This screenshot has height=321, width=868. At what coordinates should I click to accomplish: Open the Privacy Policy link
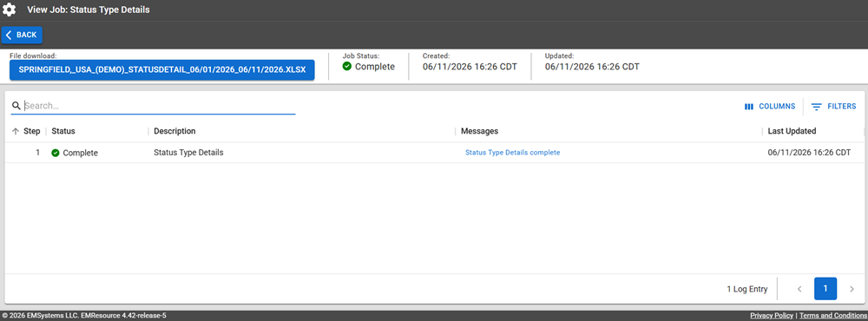[771, 316]
